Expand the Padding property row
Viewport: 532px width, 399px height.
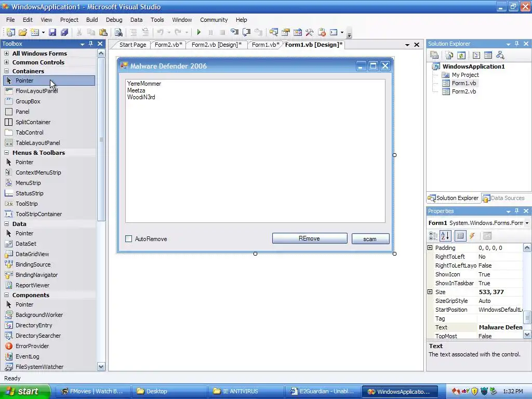(430, 248)
